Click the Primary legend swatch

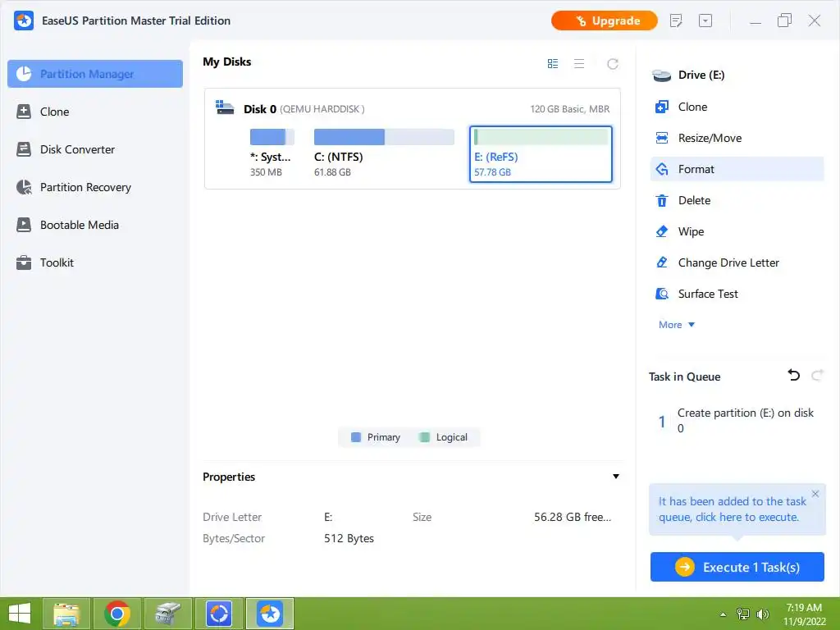(356, 437)
